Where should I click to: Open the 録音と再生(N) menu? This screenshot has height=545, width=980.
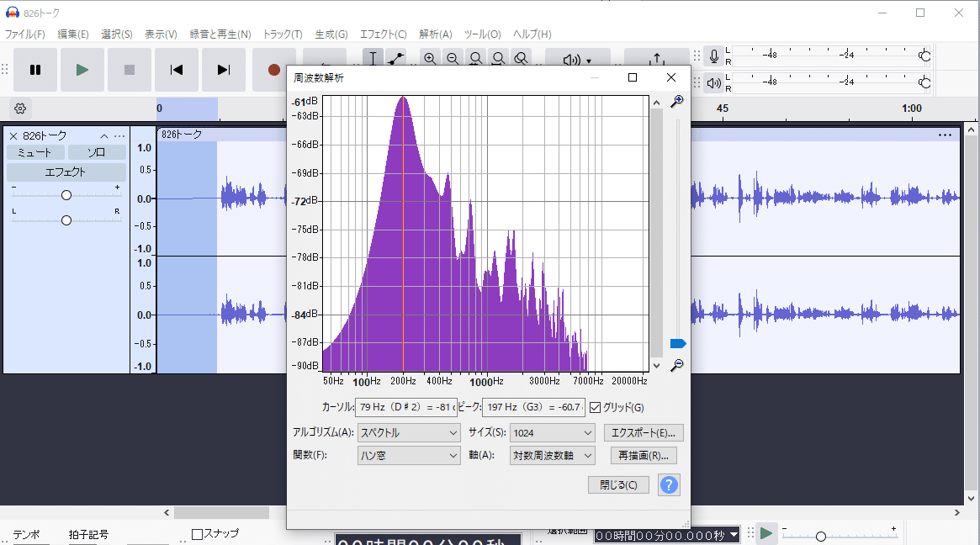point(220,34)
